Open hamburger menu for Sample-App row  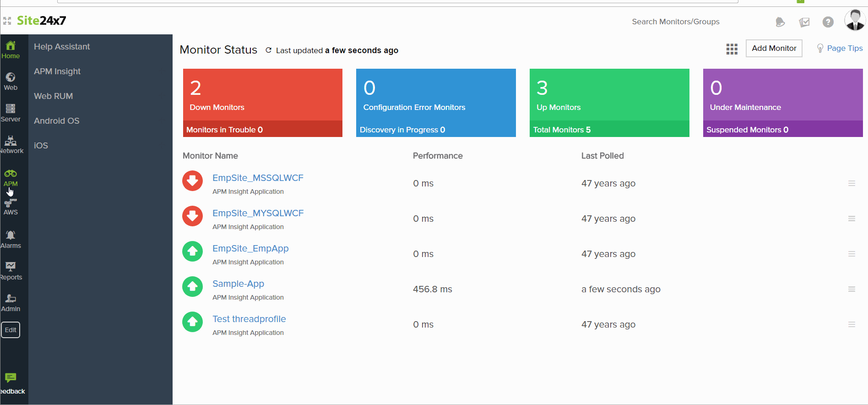[x=852, y=289]
